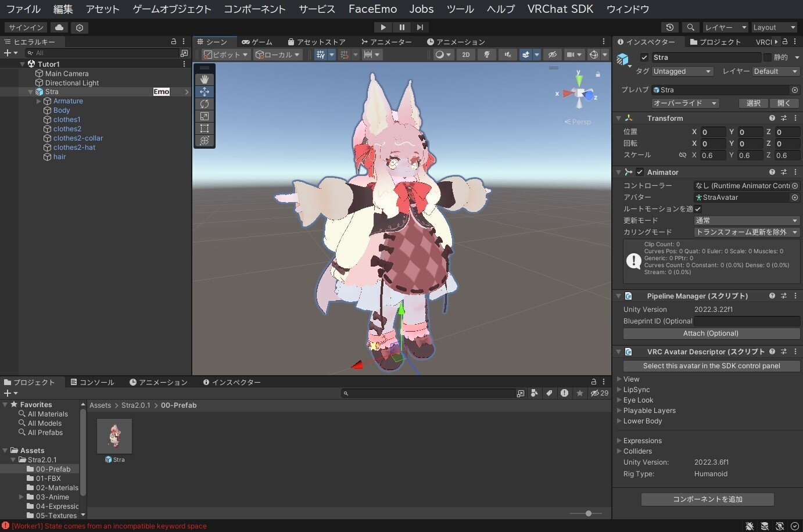Click the Transform component help icon
The width and height of the screenshot is (803, 532).
click(x=772, y=118)
